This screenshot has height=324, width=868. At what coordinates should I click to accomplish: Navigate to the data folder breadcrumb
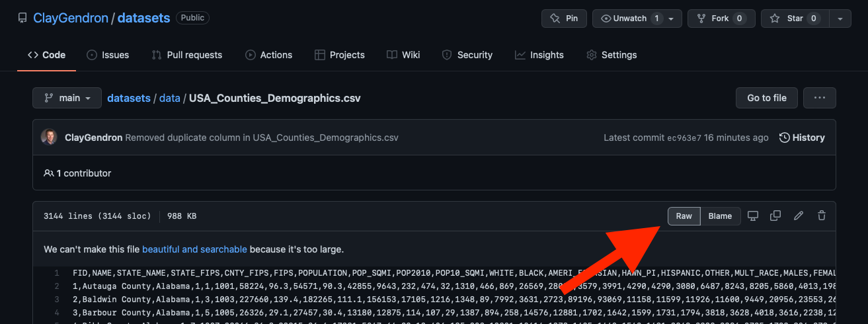[169, 98]
